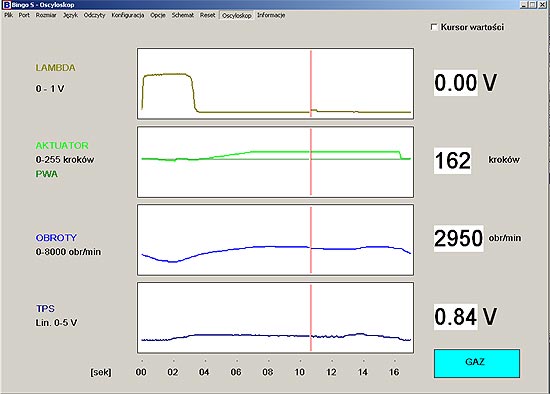This screenshot has width=550, height=394.
Task: Click inside the LAMBDA oscilloscope graph
Action: pyautogui.click(x=275, y=84)
